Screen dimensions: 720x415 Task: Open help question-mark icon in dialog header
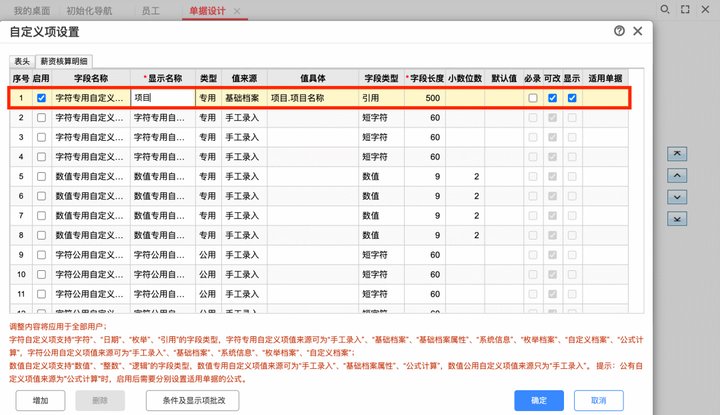(619, 31)
